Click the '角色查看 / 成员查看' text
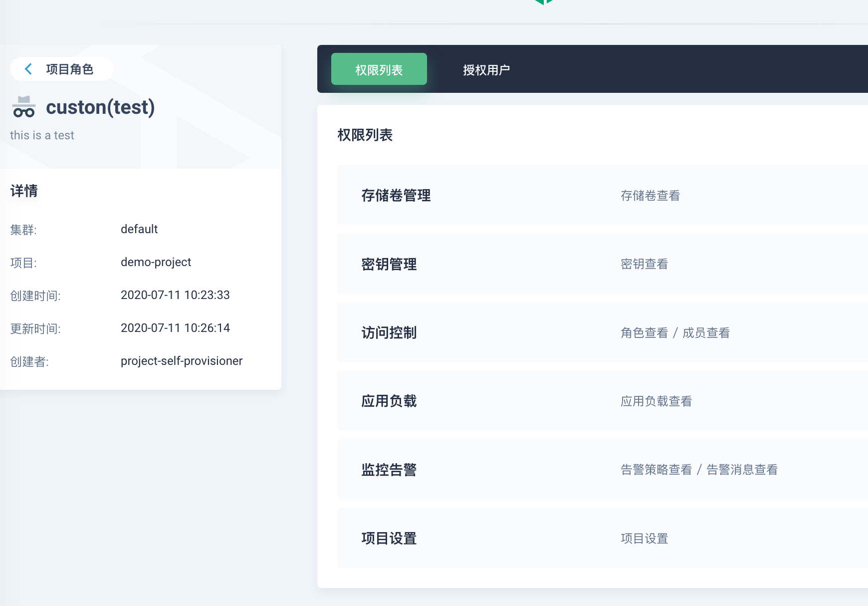 point(675,333)
